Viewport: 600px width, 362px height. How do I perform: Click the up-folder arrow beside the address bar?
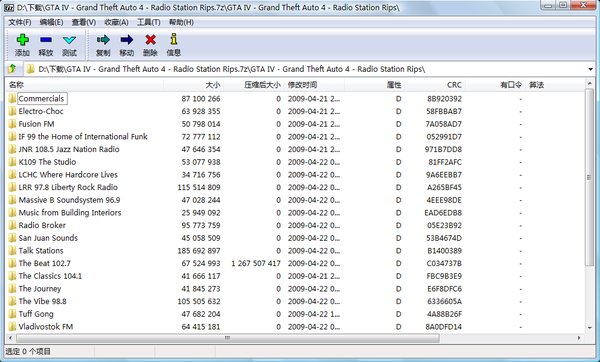click(12, 69)
